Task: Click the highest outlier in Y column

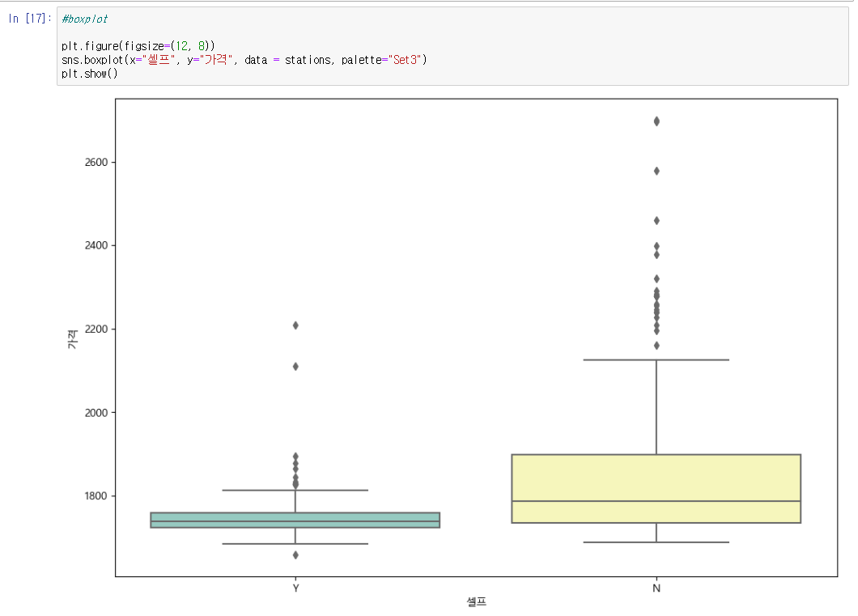Action: 295,325
